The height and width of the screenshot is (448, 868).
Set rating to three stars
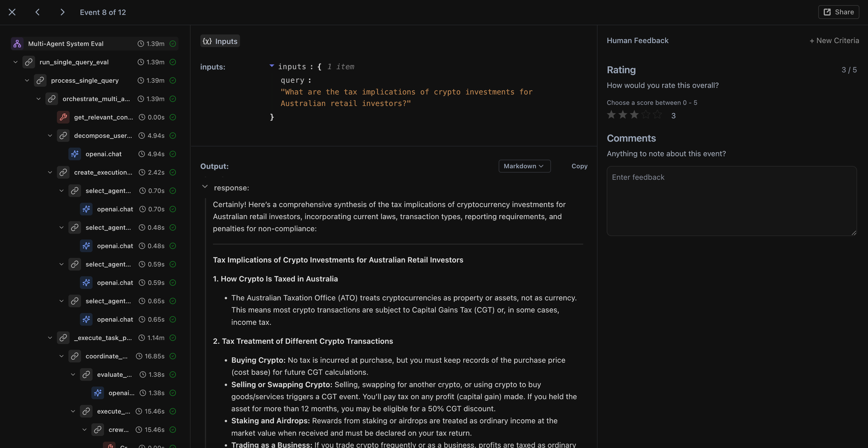(x=634, y=115)
